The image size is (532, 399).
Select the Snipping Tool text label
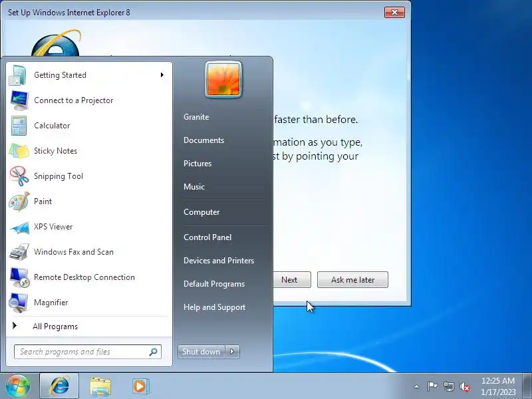click(59, 176)
